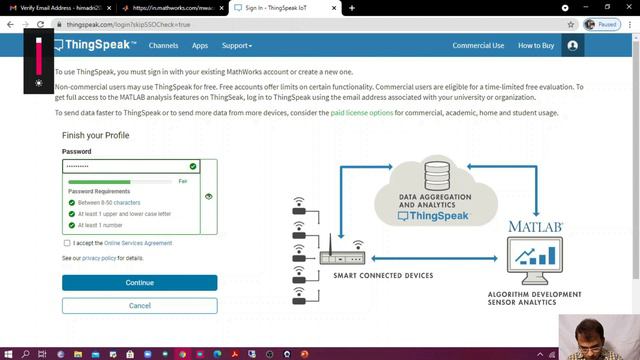
Task: Open the Mail app from the taskbar
Action: click(96, 354)
